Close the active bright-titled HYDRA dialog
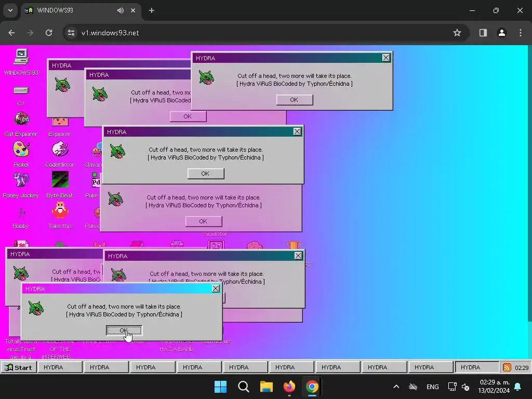The height and width of the screenshot is (399, 532). point(216,289)
